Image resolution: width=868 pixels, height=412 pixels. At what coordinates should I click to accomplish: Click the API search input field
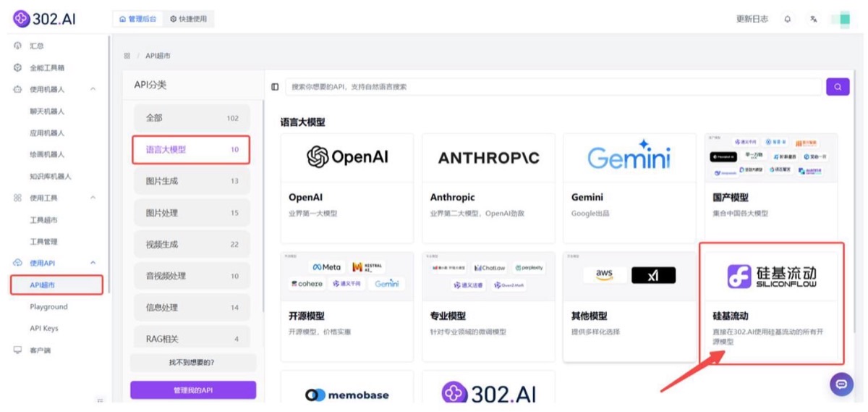click(555, 87)
